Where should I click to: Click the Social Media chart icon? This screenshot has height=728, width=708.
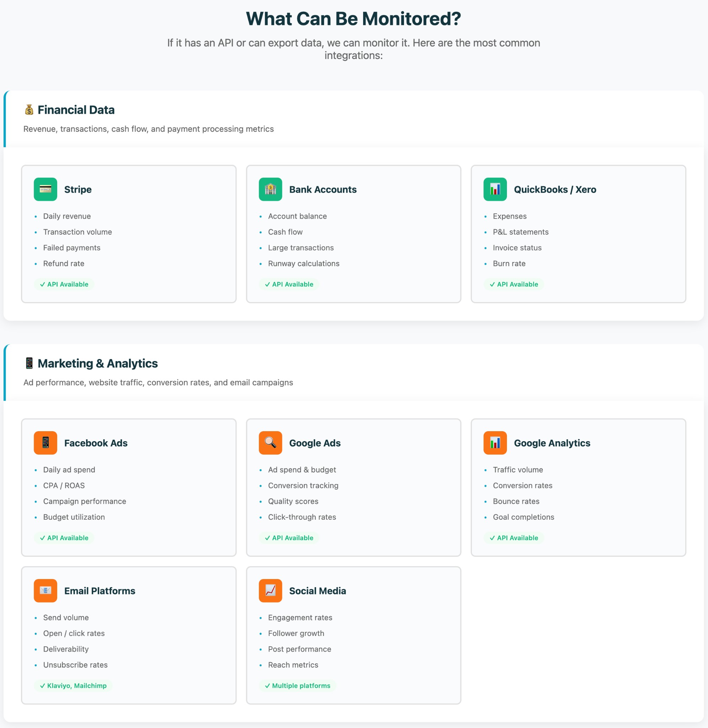coord(270,591)
